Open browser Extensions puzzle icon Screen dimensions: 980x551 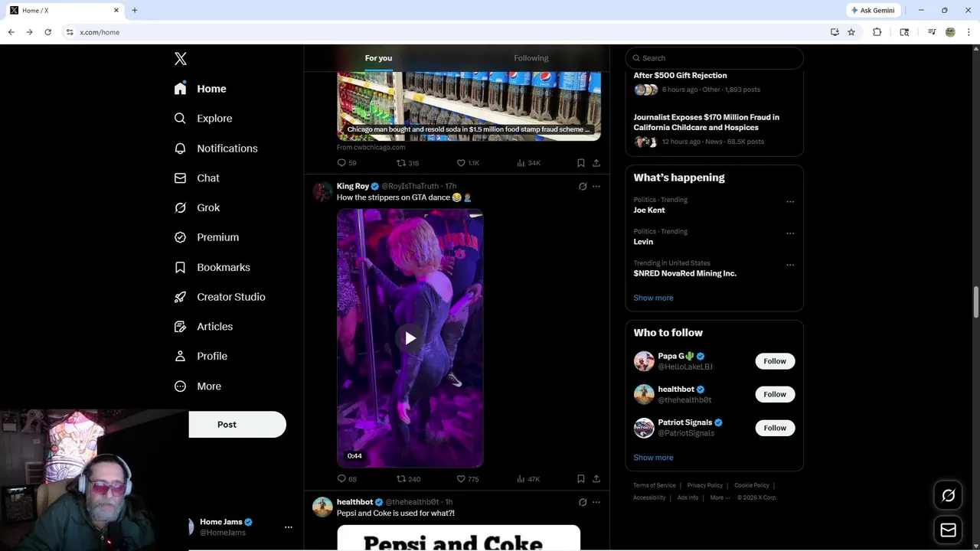pos(877,32)
